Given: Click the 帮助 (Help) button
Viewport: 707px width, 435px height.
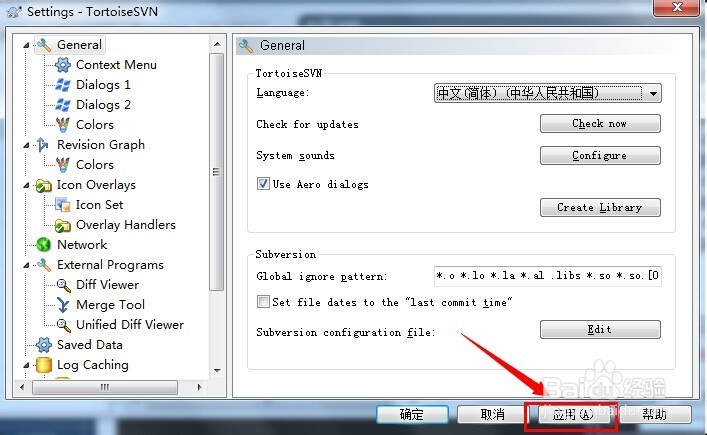Looking at the screenshot, I should [655, 414].
